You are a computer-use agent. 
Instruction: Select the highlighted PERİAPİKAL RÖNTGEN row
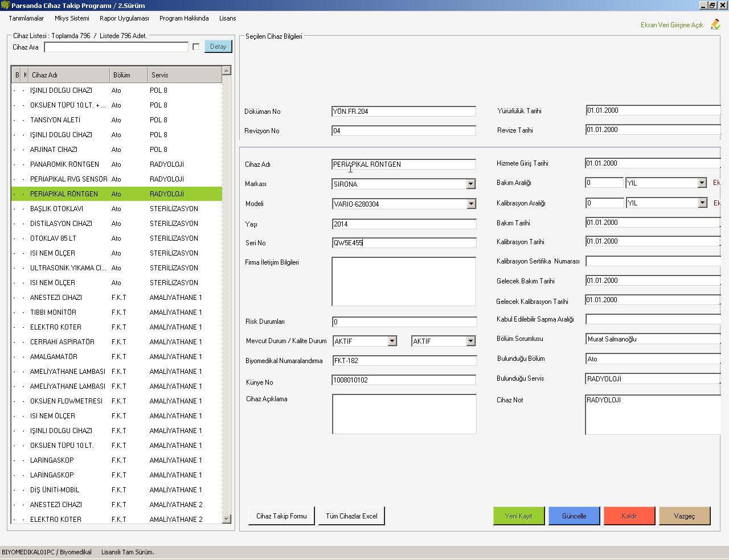(x=117, y=194)
